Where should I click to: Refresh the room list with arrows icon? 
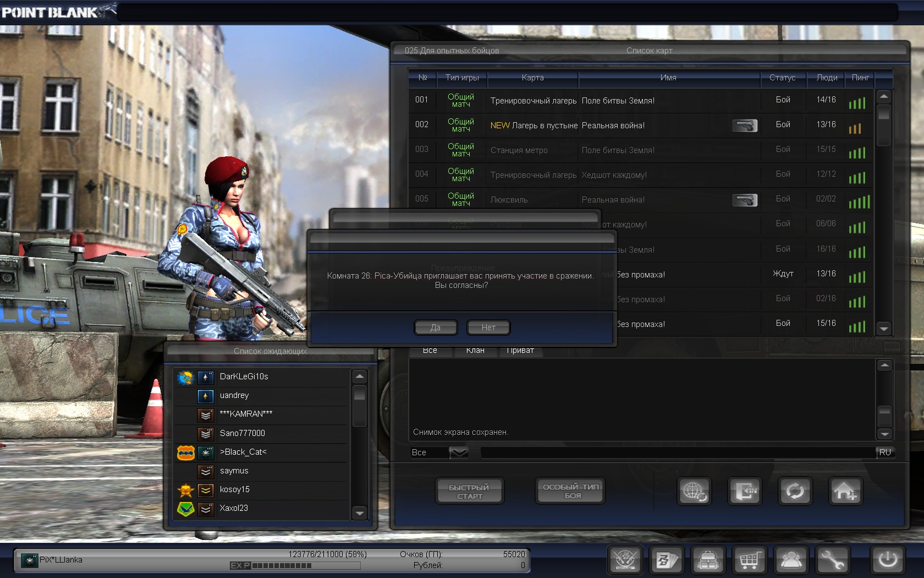pyautogui.click(x=795, y=491)
